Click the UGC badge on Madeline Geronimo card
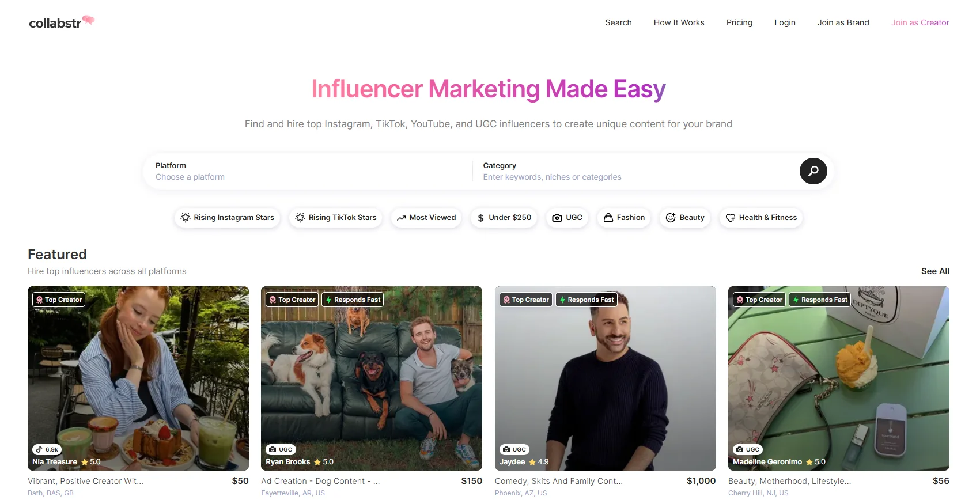Screen dimensions: 980x500 [748, 449]
